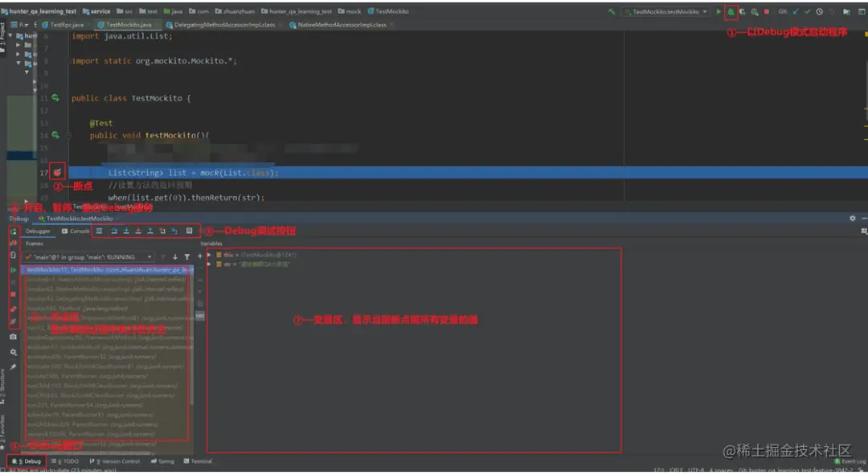This screenshot has height=475, width=868.
Task: Open the 5: Debug tool window button
Action: [27, 461]
